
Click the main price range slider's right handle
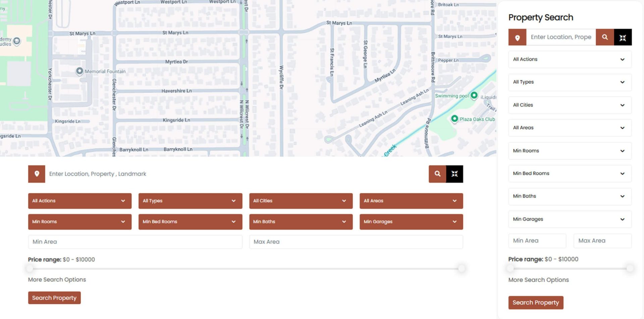pyautogui.click(x=462, y=268)
